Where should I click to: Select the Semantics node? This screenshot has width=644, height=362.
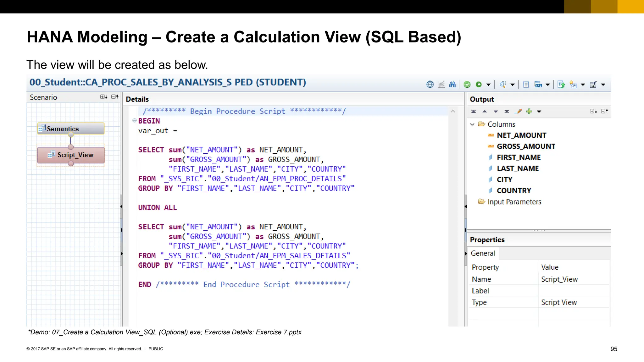[x=71, y=129]
